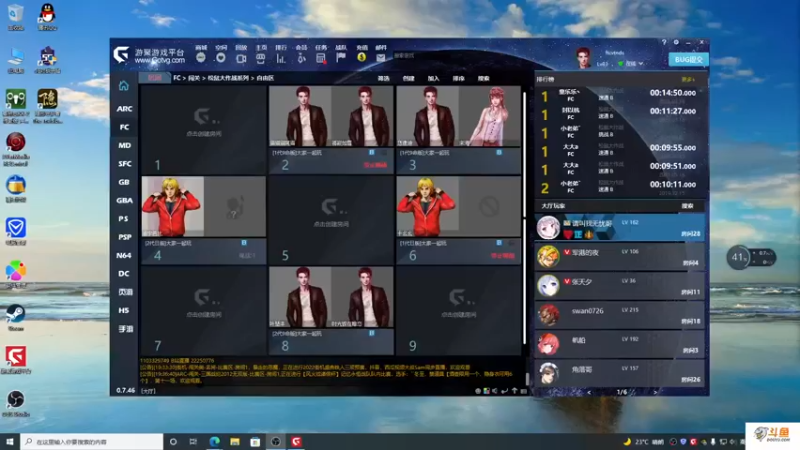Screen dimensions: 800x450
Task: Click 搜索 in the lobby players header
Action: coord(687,206)
